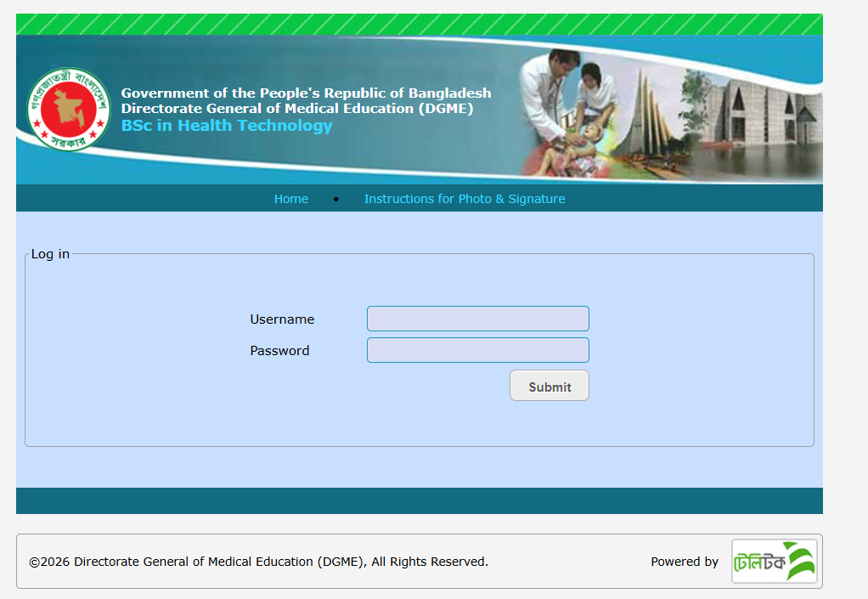Screen dimensions: 868x599
Task: Click the Password label text
Action: pos(279,351)
